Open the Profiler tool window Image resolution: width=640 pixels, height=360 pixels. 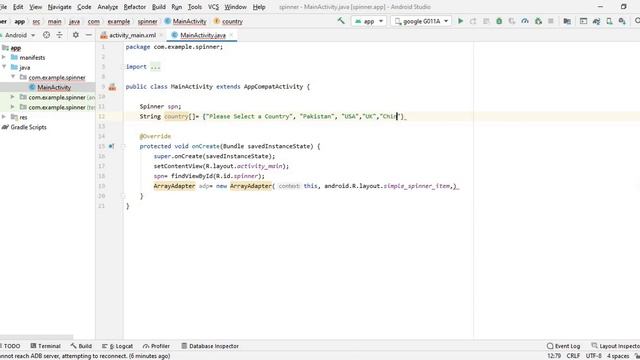pos(156,346)
